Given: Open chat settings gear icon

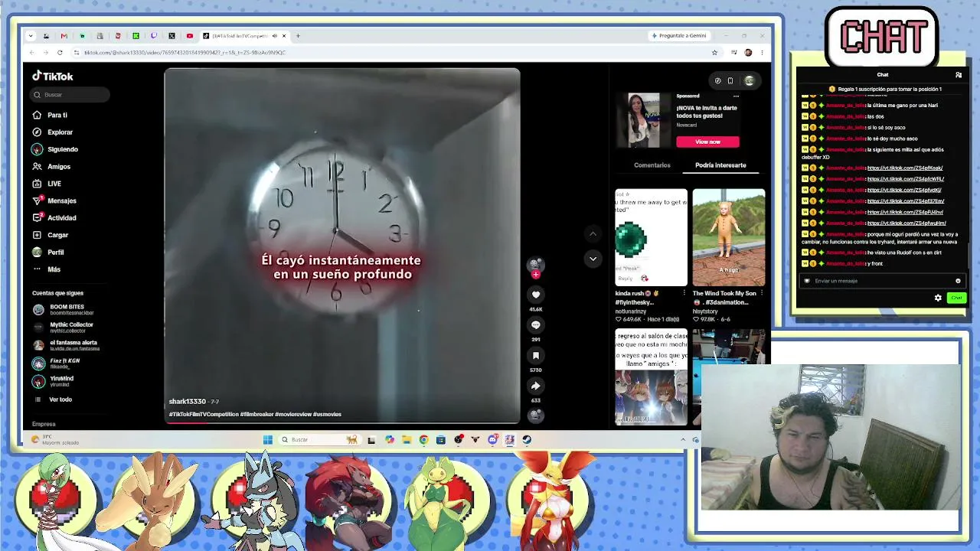Looking at the screenshot, I should point(938,298).
